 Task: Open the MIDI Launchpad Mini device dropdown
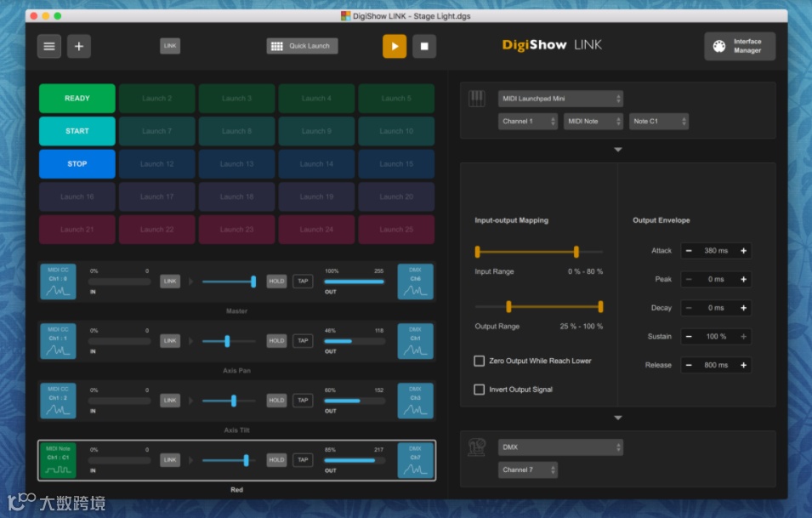560,99
